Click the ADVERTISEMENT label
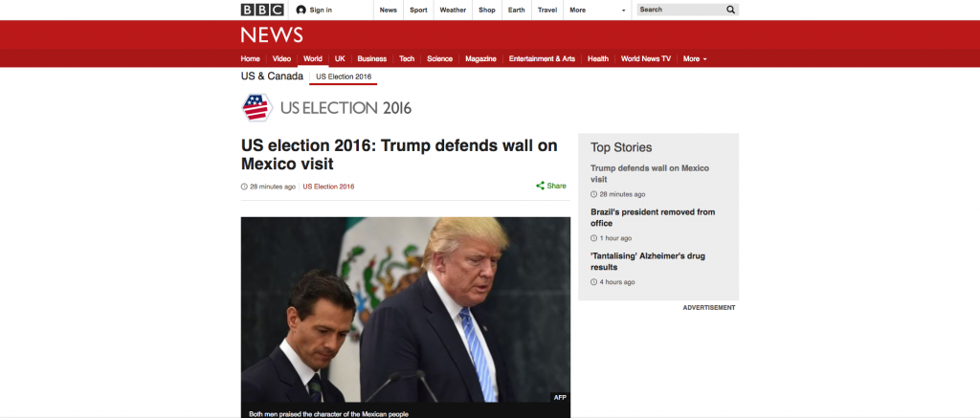Image resolution: width=980 pixels, height=418 pixels. click(709, 308)
